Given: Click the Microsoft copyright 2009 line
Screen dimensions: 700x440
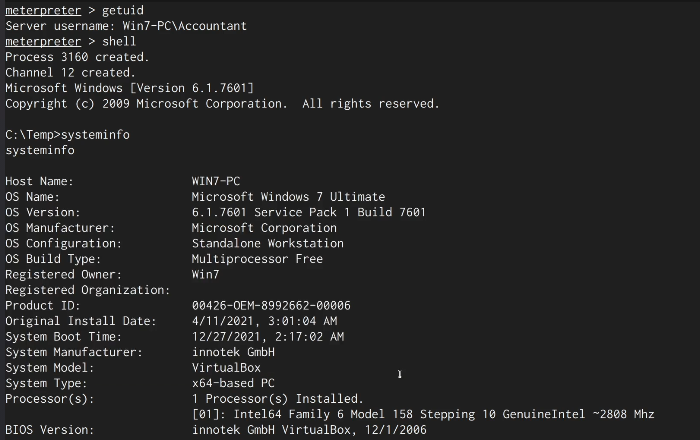Looking at the screenshot, I should [222, 103].
